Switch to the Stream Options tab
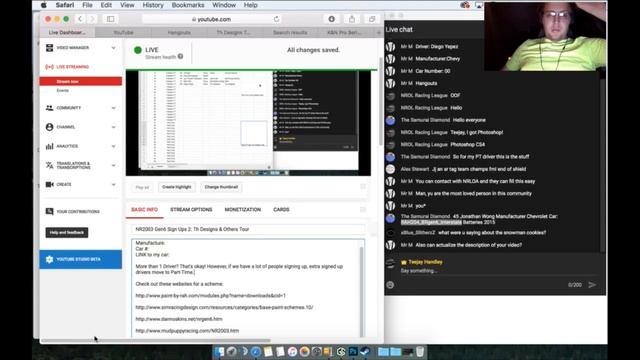Image resolution: width=640 pixels, height=360 pixels. click(191, 209)
